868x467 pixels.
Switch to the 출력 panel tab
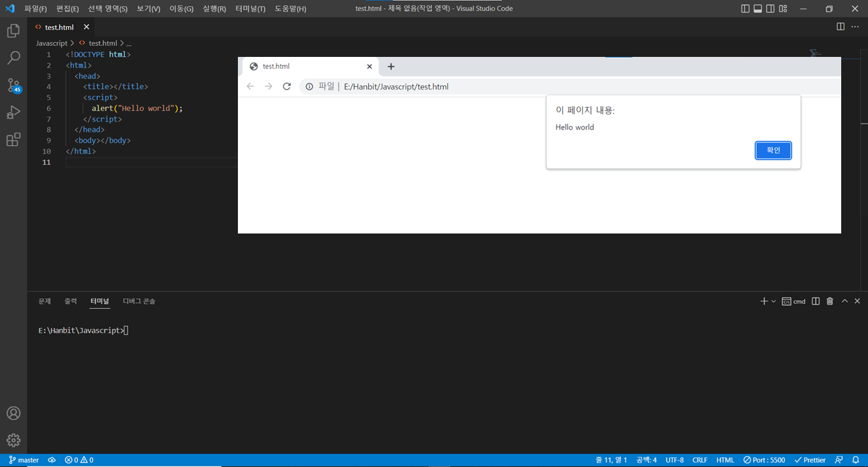[x=71, y=301]
